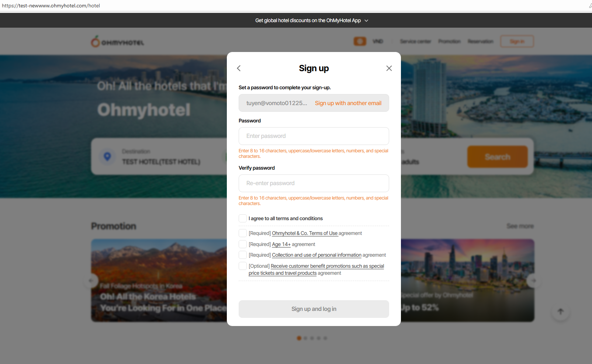Image resolution: width=592 pixels, height=364 pixels.
Task: Click the Sign in header button
Action: (517, 41)
